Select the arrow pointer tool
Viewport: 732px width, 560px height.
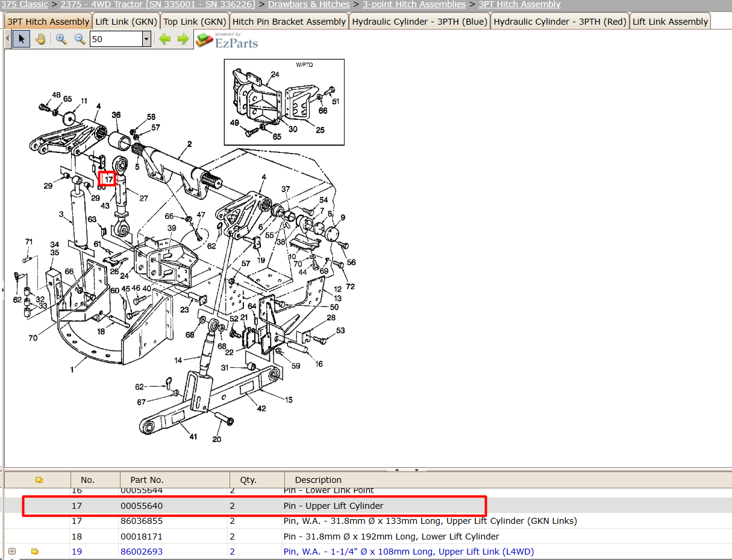pyautogui.click(x=21, y=40)
